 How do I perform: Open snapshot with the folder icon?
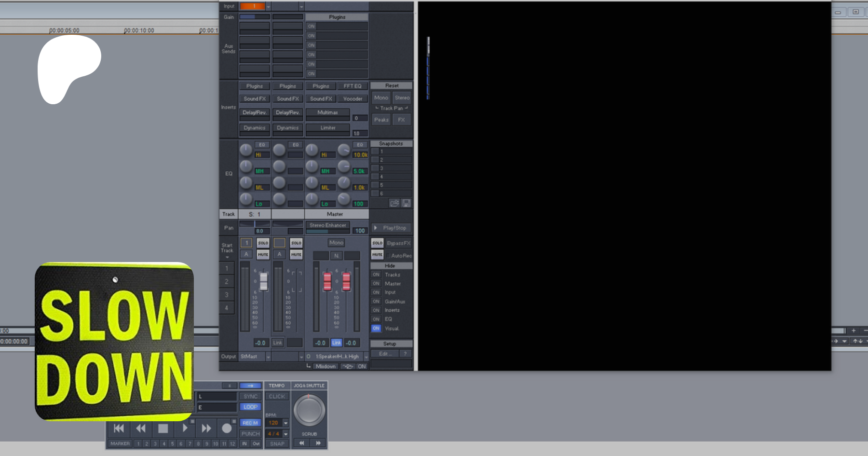coord(394,203)
